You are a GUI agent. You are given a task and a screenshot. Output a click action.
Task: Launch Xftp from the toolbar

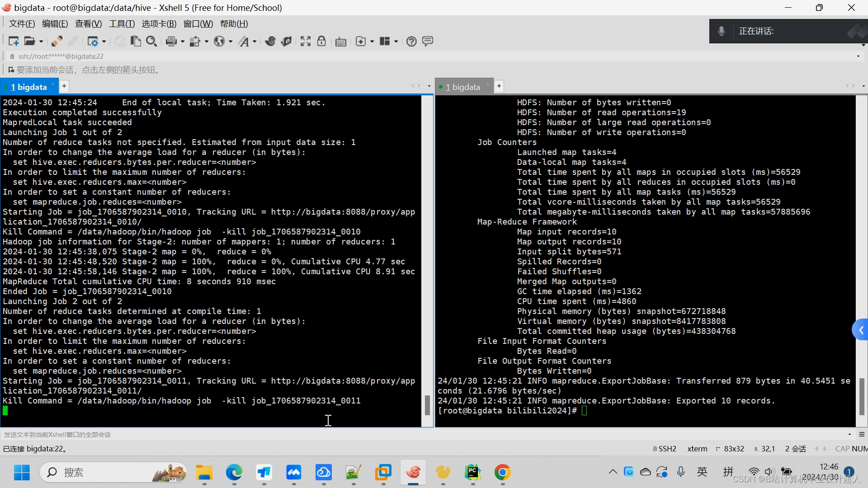coord(286,41)
